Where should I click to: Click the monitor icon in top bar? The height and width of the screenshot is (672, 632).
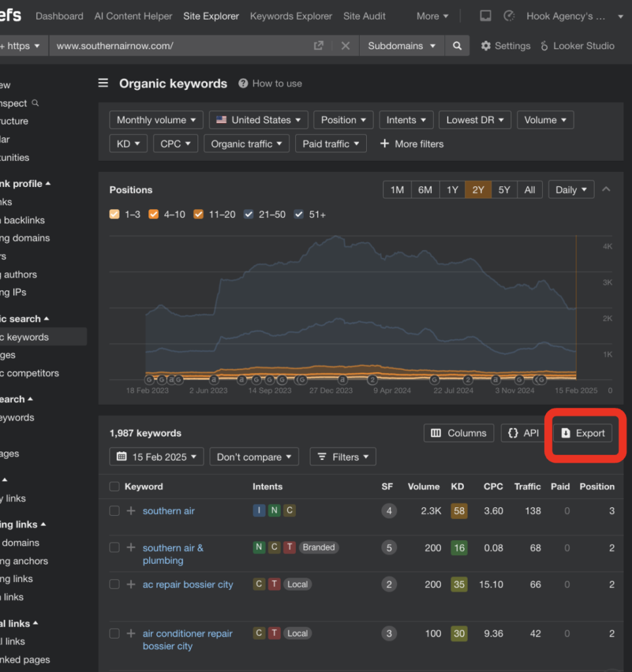coord(486,16)
